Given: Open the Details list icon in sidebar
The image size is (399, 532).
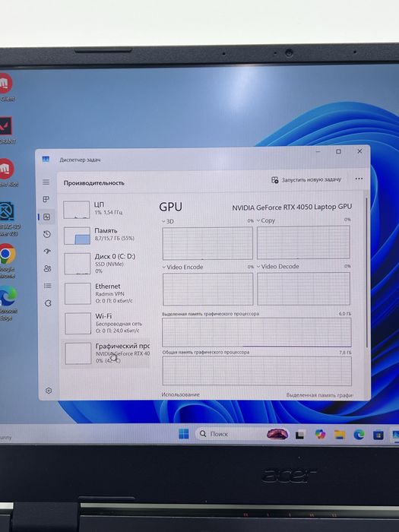Looking at the screenshot, I should click(x=47, y=286).
